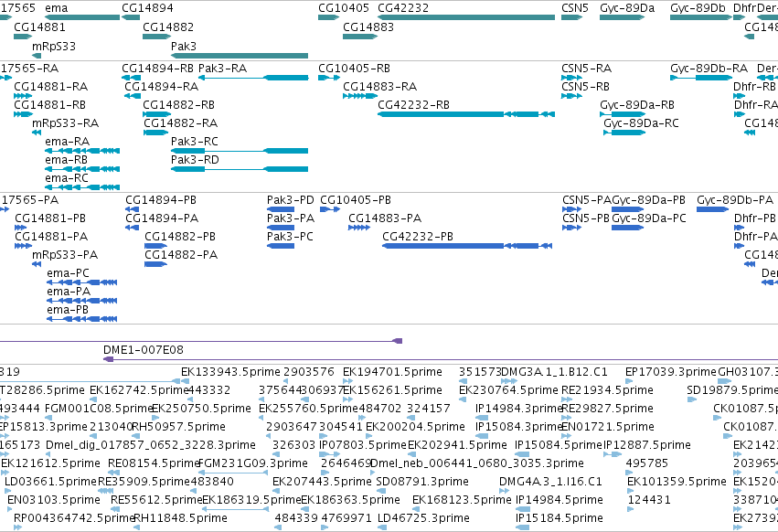Click the mRpS33-PA protein label

coord(65,255)
